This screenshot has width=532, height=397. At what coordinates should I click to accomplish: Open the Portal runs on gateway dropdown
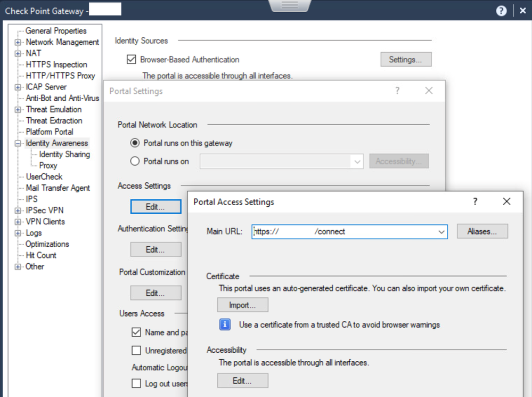[x=357, y=161]
